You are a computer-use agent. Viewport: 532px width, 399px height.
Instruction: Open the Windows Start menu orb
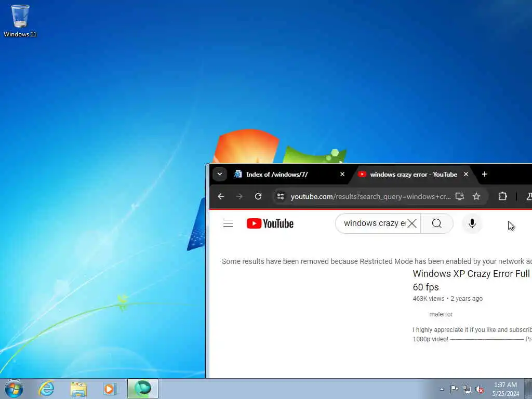coord(14,389)
